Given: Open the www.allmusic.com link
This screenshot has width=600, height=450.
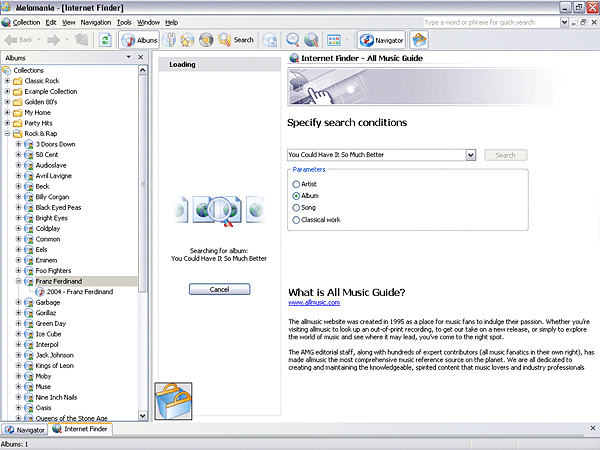Looking at the screenshot, I should pos(309,301).
